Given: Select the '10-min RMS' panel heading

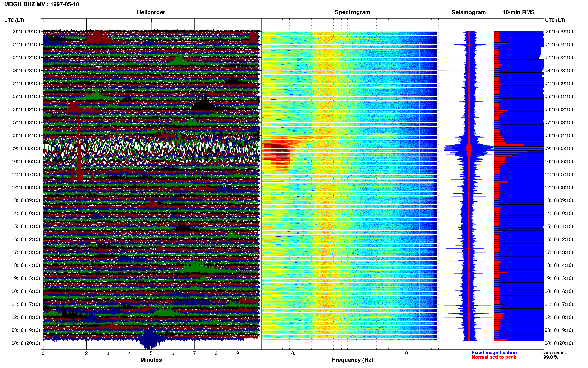Looking at the screenshot, I should (518, 12).
